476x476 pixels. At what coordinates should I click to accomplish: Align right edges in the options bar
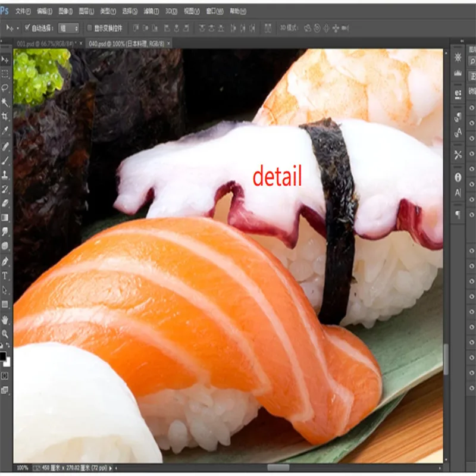[186, 28]
